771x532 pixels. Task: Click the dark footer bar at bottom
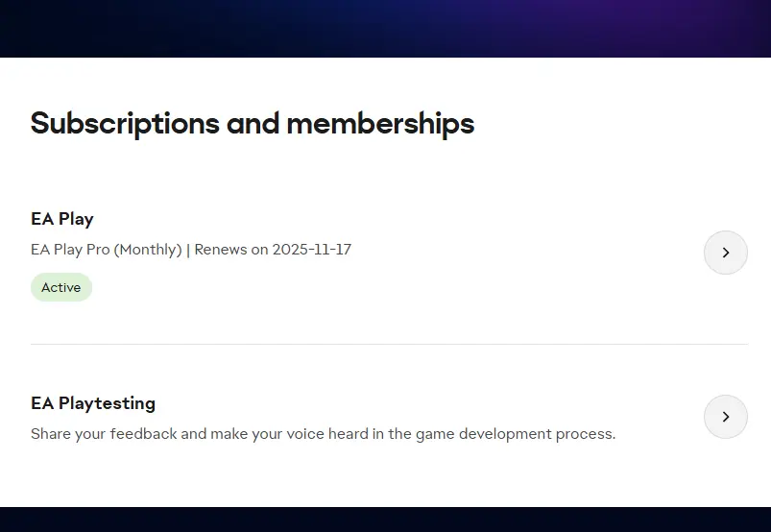[x=384, y=520]
